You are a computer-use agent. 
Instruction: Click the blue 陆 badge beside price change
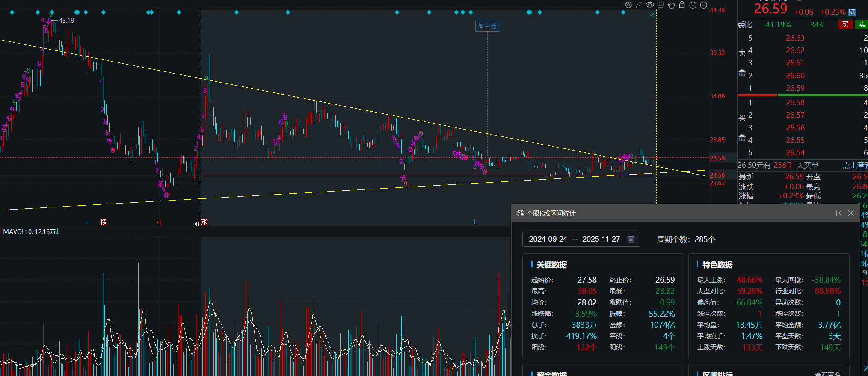[x=852, y=12]
